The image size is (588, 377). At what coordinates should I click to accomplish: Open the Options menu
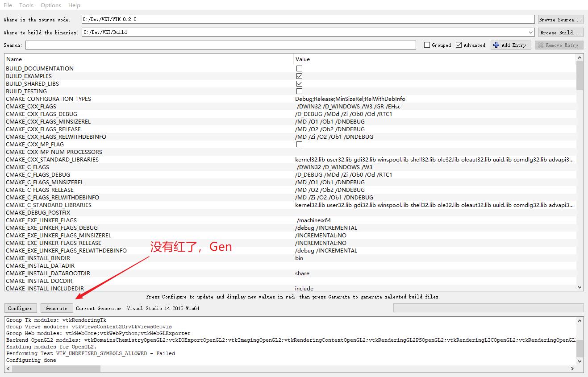51,5
